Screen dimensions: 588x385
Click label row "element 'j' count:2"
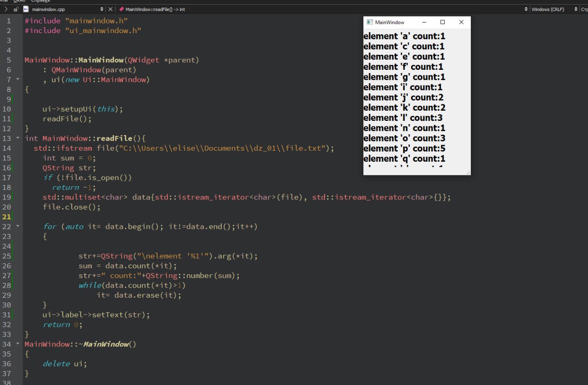tap(403, 97)
